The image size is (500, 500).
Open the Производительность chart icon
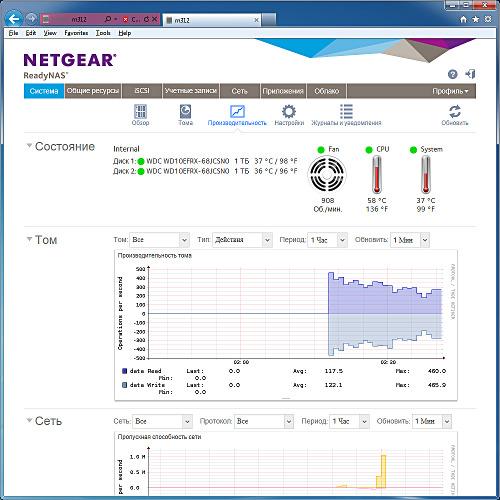click(x=237, y=115)
